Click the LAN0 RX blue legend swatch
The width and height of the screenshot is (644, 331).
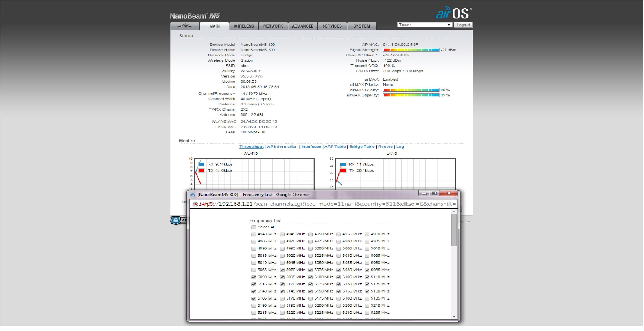tap(343, 164)
